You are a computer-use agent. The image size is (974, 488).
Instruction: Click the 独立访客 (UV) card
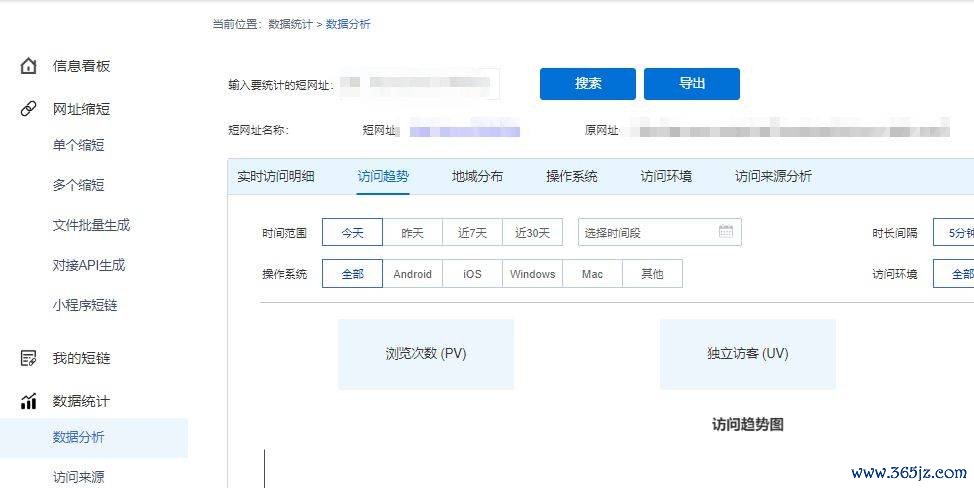pyautogui.click(x=747, y=354)
